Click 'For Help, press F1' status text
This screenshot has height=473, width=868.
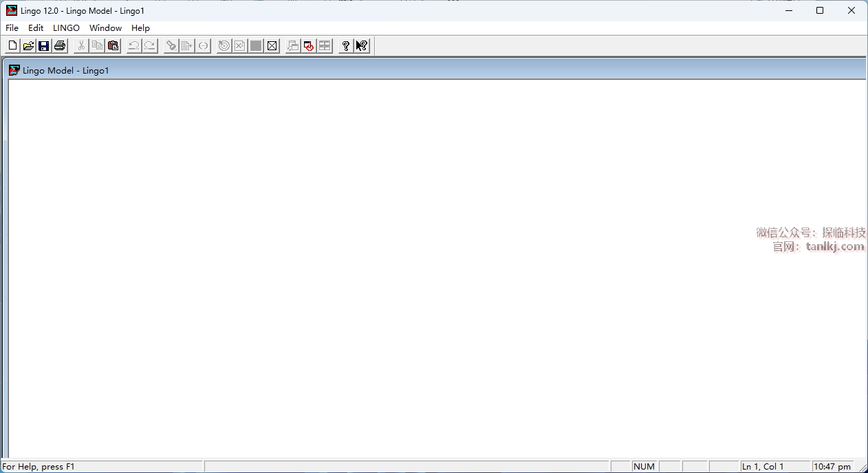[39, 467]
